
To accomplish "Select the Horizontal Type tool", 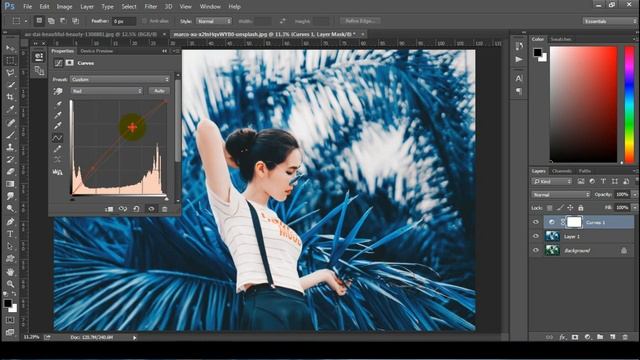I will [x=10, y=234].
